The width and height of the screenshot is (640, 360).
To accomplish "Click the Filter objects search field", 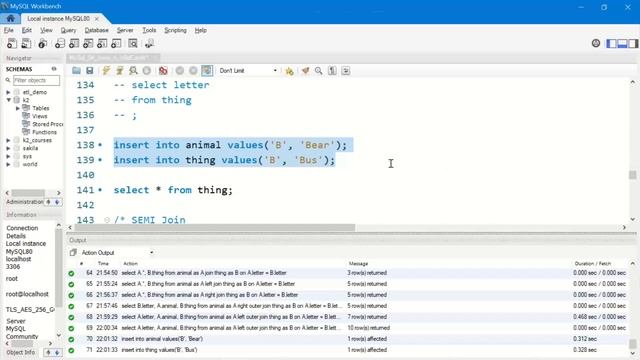I will (36, 80).
